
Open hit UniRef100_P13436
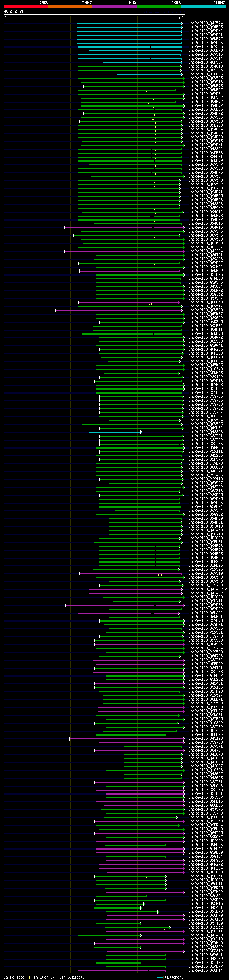205,476
